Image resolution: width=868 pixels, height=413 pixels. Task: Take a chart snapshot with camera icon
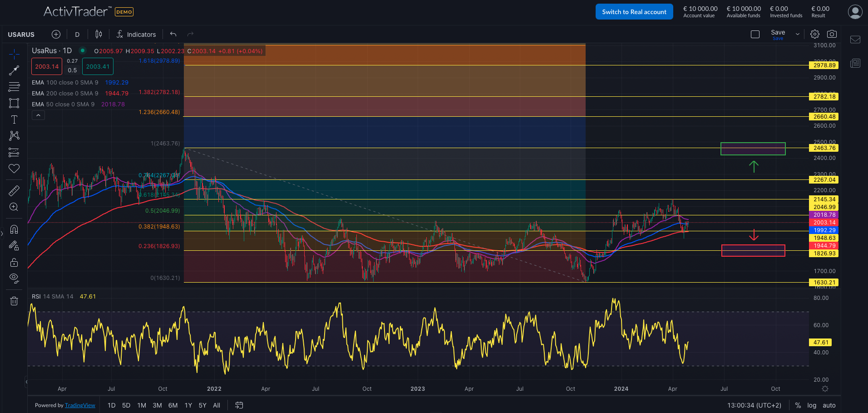tap(832, 34)
